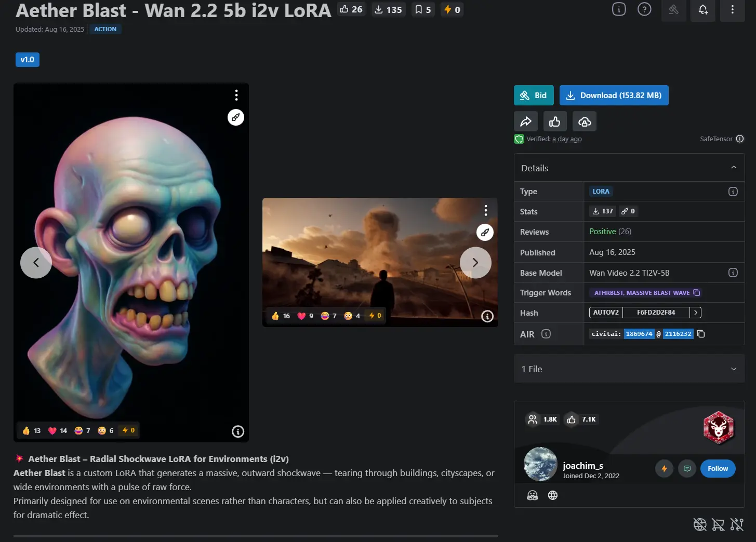Open info icon on the explosion image

pyautogui.click(x=487, y=316)
